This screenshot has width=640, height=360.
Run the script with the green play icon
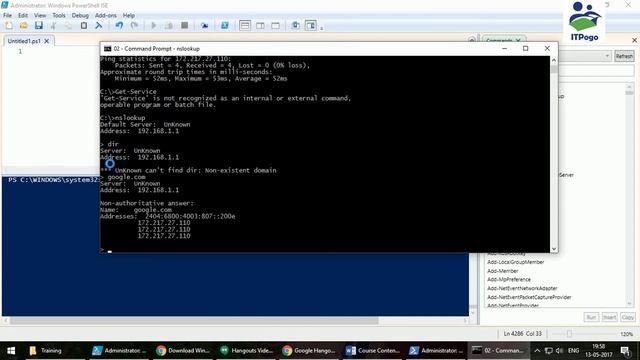coord(154,25)
